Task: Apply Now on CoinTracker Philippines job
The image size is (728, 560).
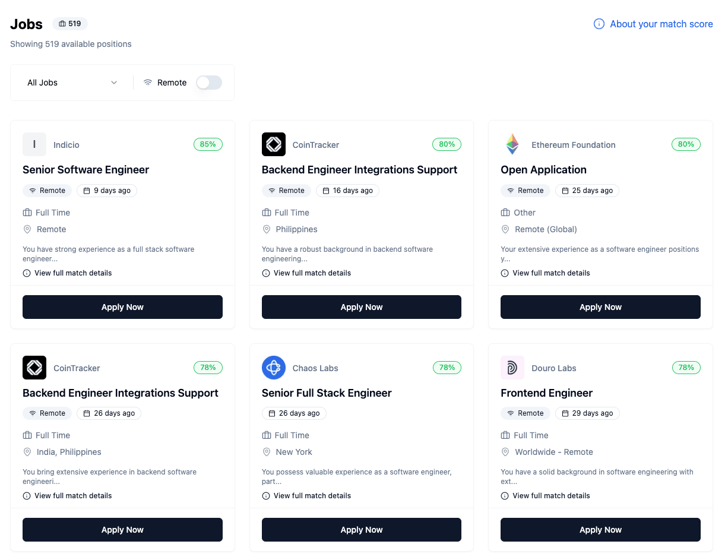Action: pyautogui.click(x=362, y=307)
